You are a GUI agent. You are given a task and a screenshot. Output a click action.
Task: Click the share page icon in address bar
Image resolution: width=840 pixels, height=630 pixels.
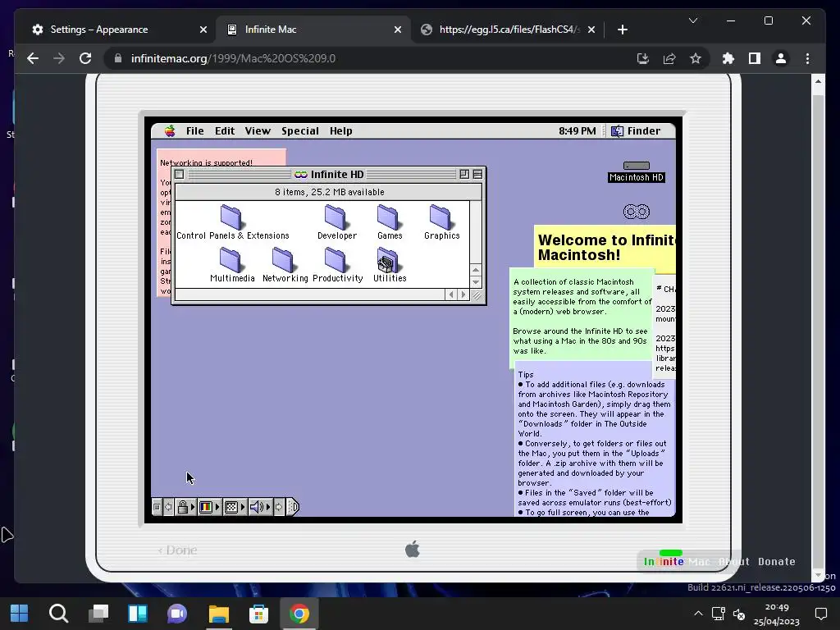point(669,58)
